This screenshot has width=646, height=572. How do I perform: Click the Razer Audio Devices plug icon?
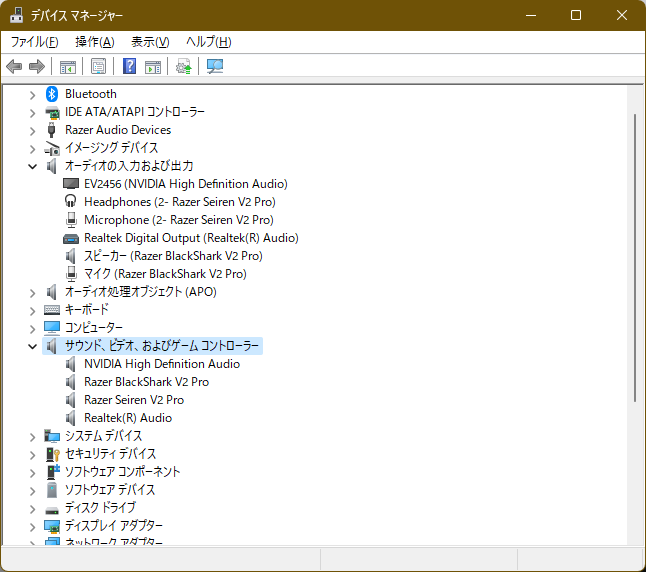(x=51, y=130)
